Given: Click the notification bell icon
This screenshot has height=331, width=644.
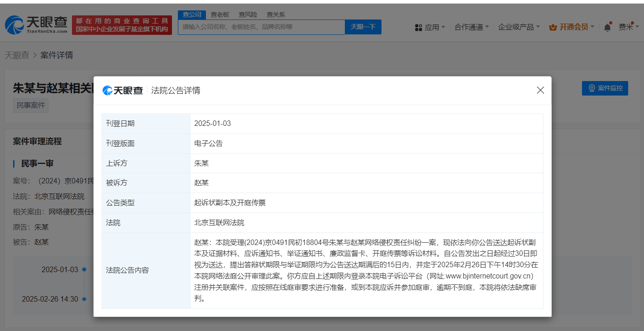Looking at the screenshot, I should click(607, 26).
